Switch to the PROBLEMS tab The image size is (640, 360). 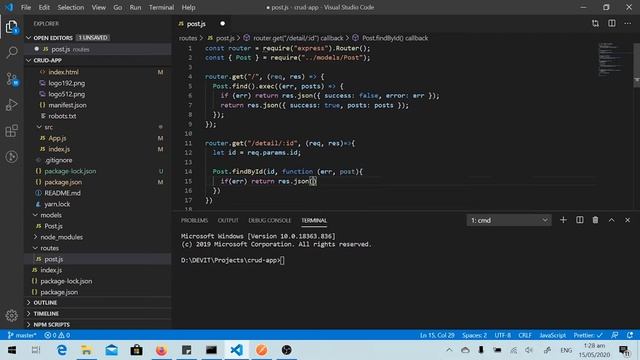pos(194,220)
